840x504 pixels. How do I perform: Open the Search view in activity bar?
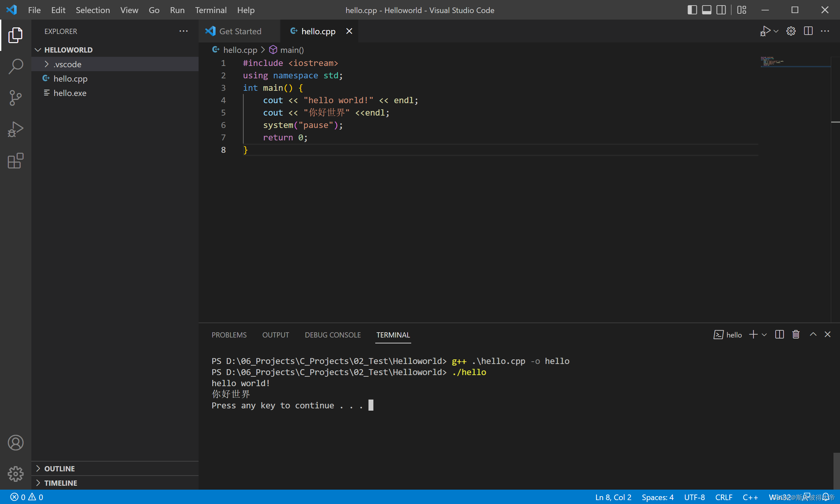[x=15, y=66]
